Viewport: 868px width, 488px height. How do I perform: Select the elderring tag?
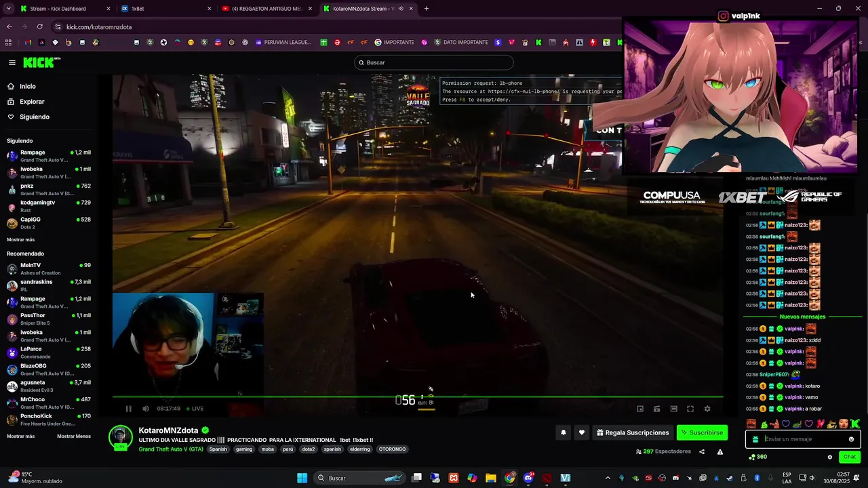click(360, 449)
